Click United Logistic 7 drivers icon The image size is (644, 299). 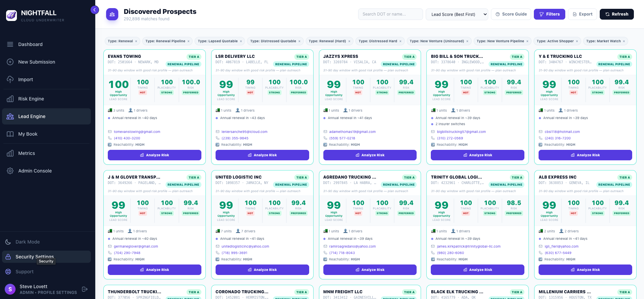click(x=238, y=231)
